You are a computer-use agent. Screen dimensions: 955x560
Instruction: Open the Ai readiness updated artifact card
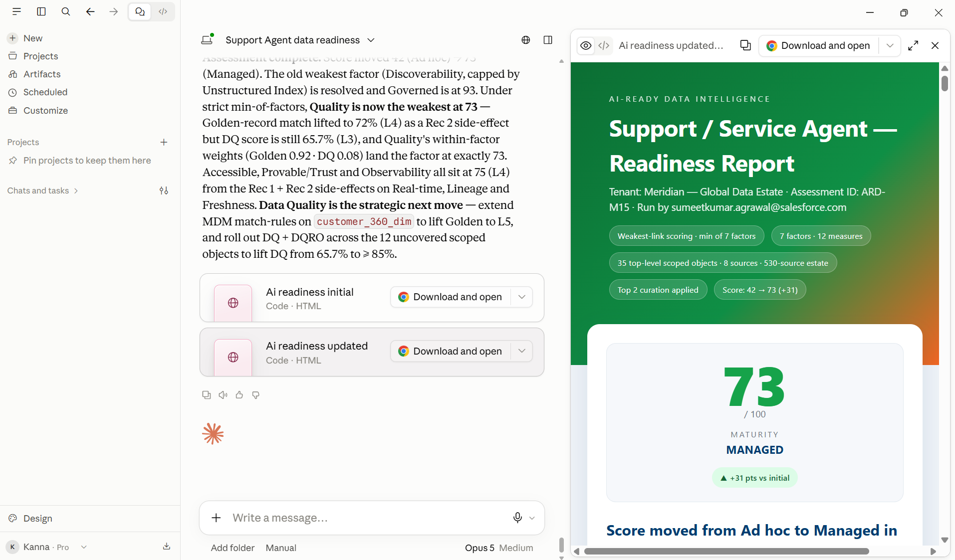pos(372,352)
